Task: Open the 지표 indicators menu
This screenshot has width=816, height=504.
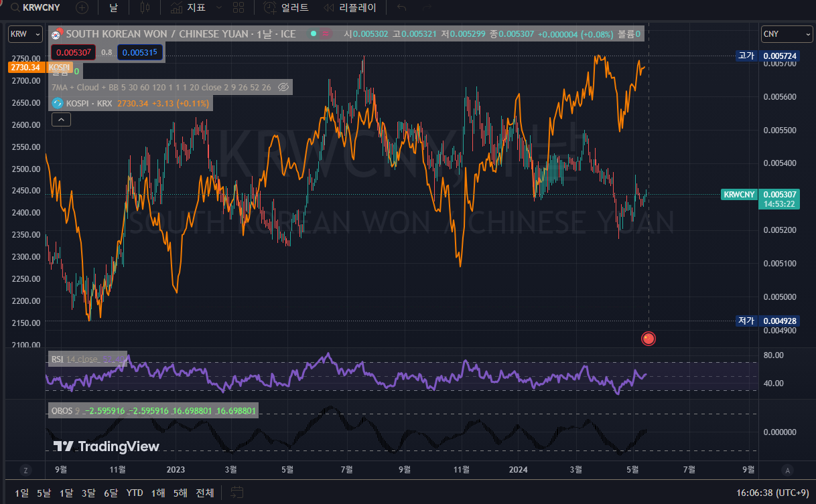Action: point(188,8)
